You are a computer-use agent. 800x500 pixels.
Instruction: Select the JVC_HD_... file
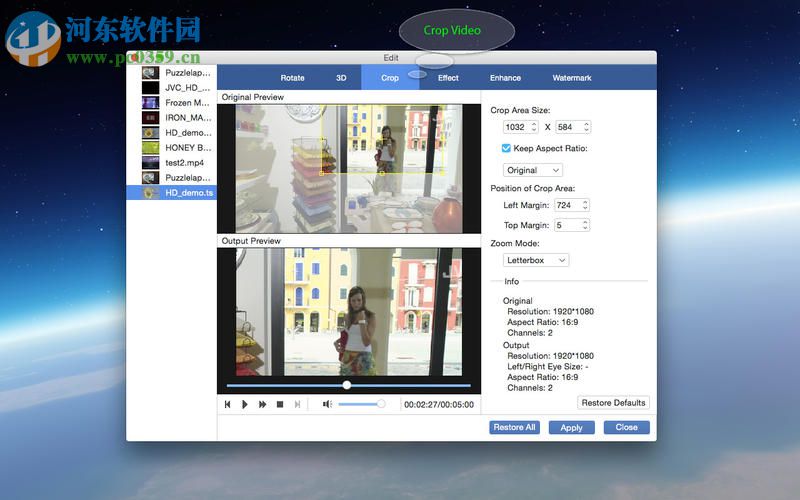click(x=171, y=87)
